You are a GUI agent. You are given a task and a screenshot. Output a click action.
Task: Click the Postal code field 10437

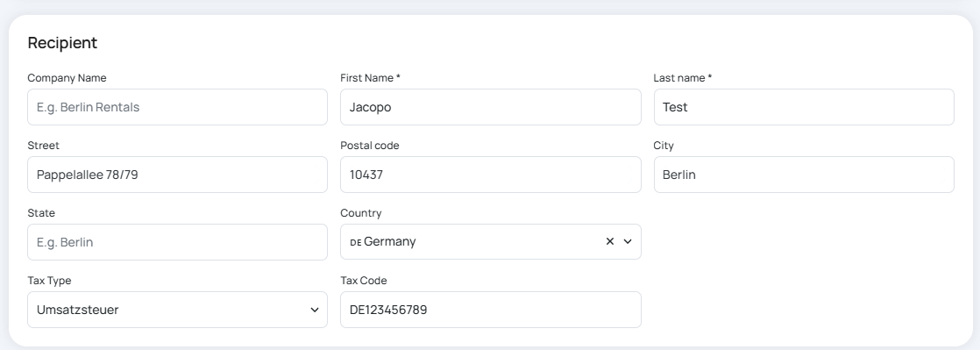click(x=491, y=175)
